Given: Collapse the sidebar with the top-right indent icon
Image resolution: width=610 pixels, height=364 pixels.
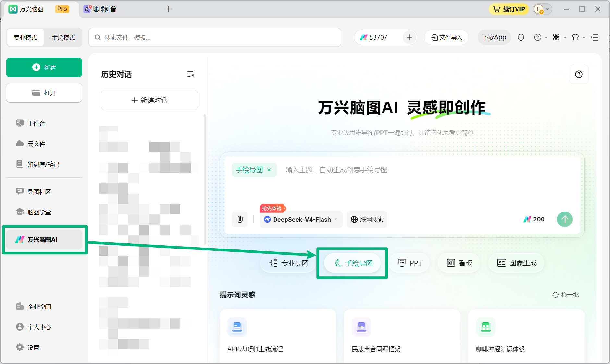Looking at the screenshot, I should (594, 37).
